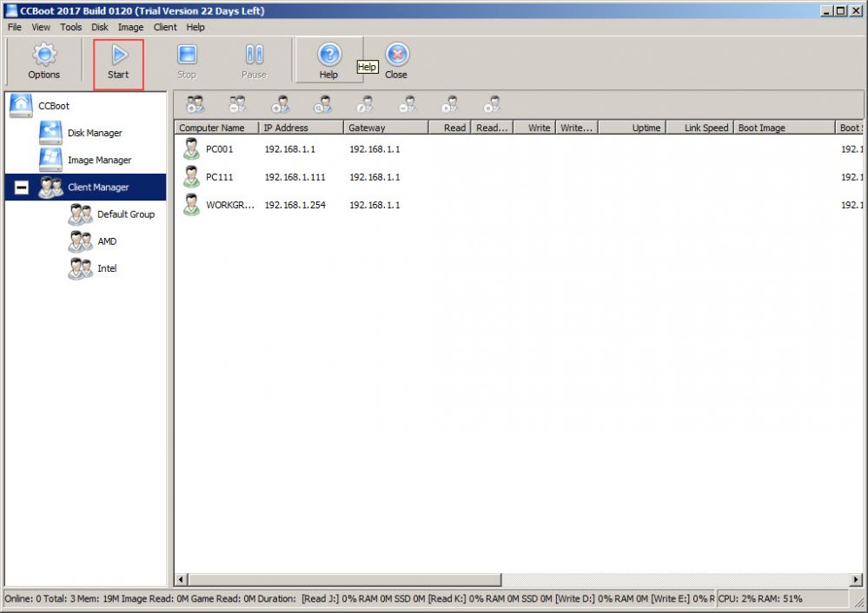Click the horizontal scrollbar thumb

(x=345, y=580)
